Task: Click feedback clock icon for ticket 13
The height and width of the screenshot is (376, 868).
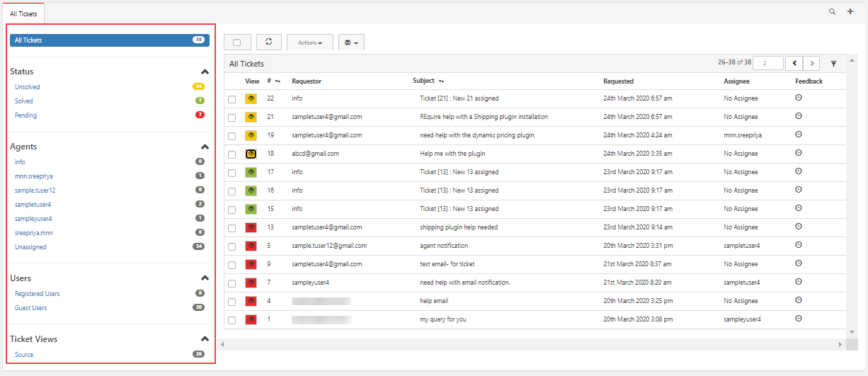Action: click(799, 226)
